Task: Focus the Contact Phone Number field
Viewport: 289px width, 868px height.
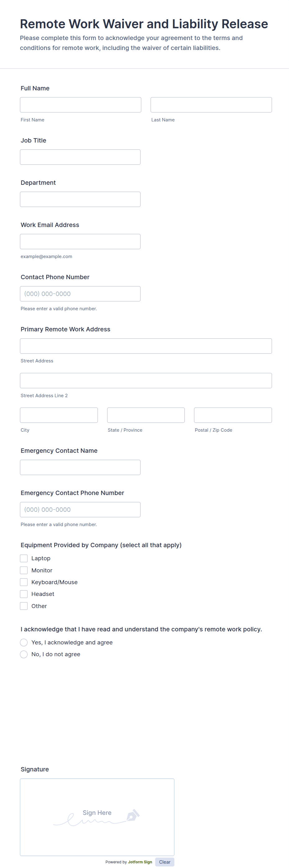Action: (x=80, y=294)
